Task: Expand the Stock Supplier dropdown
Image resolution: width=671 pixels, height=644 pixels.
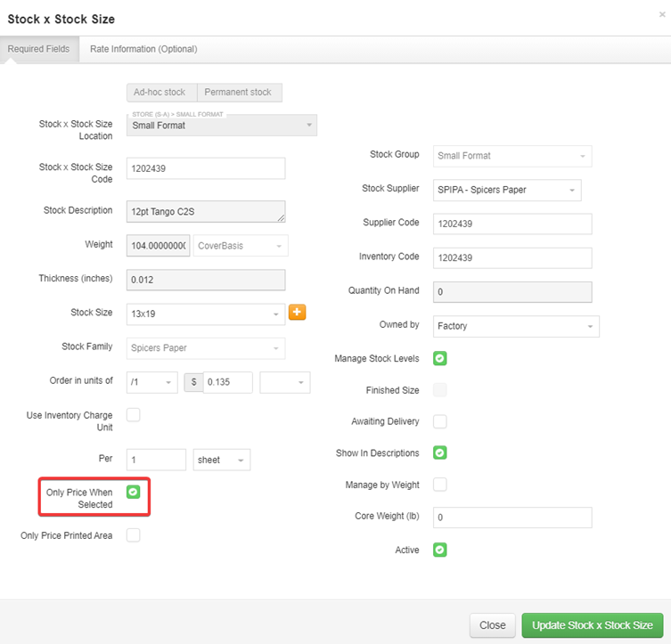Action: 506,190
